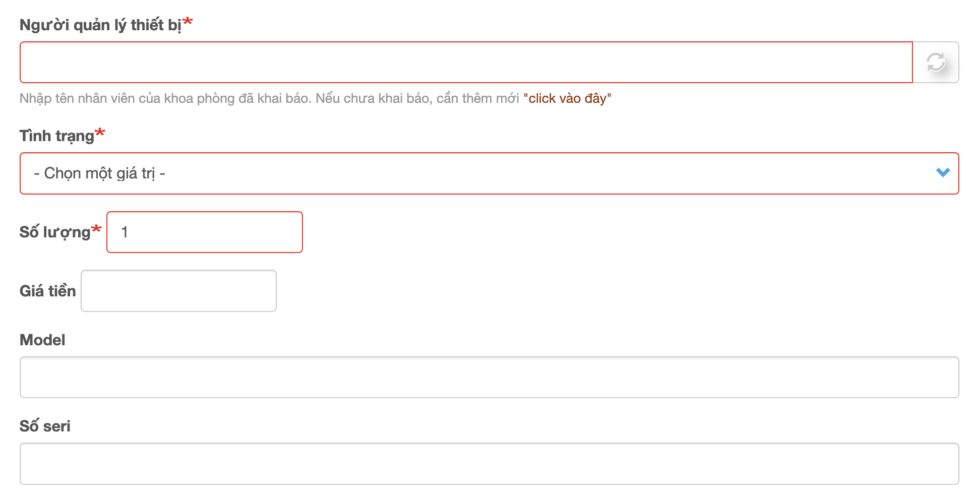The image size is (980, 499).
Task: Click the Giá tiền input box
Action: point(178,291)
